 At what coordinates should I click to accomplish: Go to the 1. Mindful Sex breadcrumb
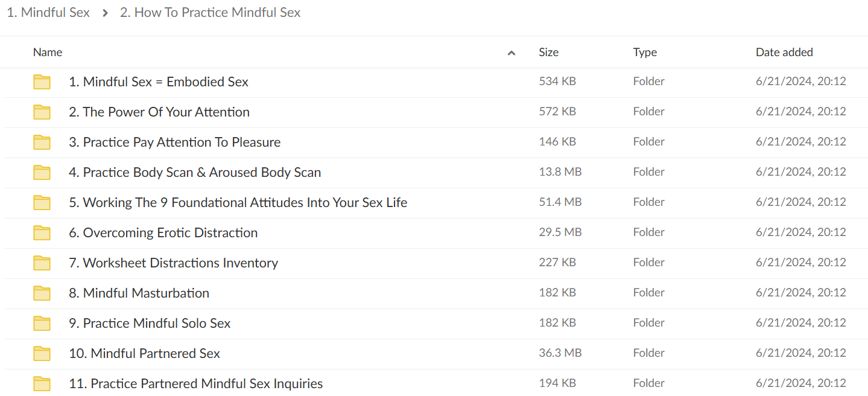[x=48, y=13]
